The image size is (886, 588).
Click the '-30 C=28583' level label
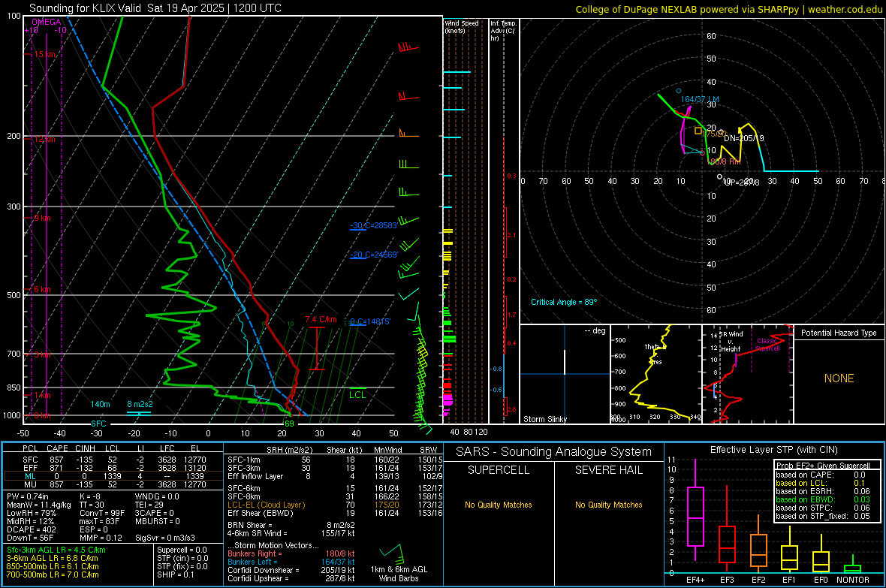(374, 225)
